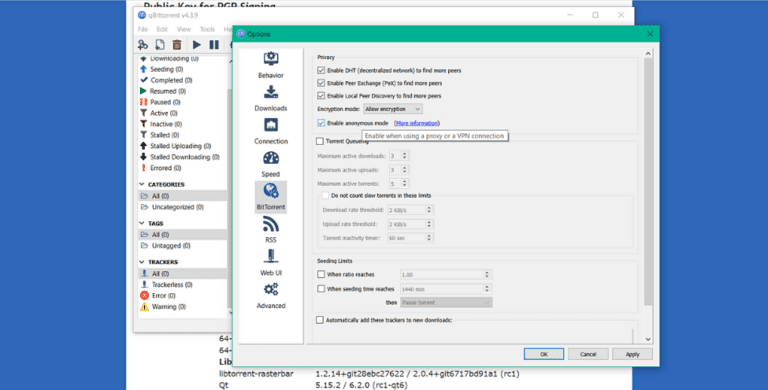The height and width of the screenshot is (390, 768).
Task: Collapse the TRACKERS section
Action: [x=143, y=262]
